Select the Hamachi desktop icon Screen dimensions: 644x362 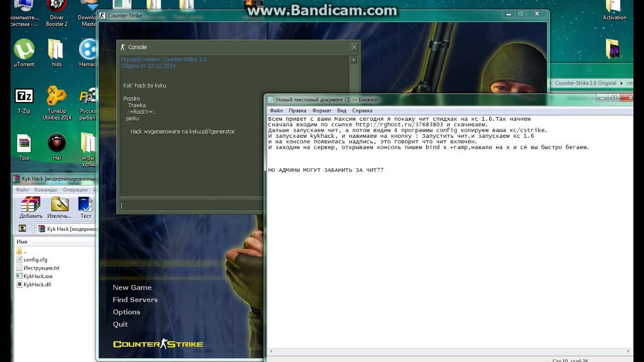[88, 52]
